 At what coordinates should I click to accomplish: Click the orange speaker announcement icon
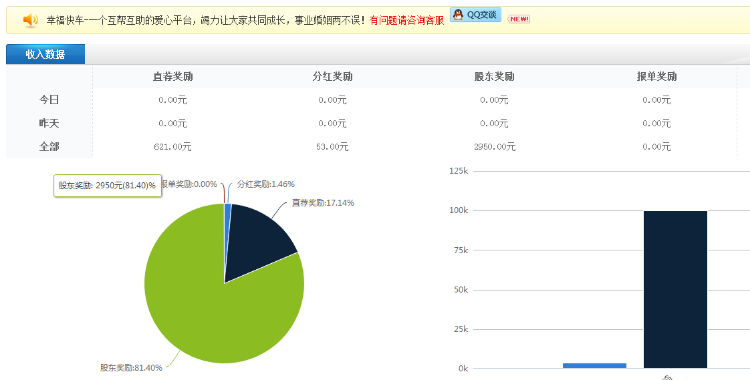click(x=30, y=20)
